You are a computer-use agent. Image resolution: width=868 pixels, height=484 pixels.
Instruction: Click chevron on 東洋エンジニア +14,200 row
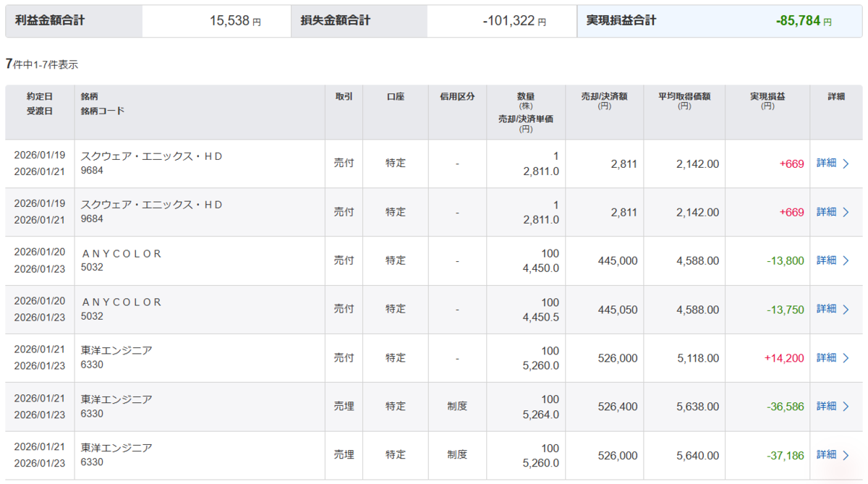pos(846,357)
